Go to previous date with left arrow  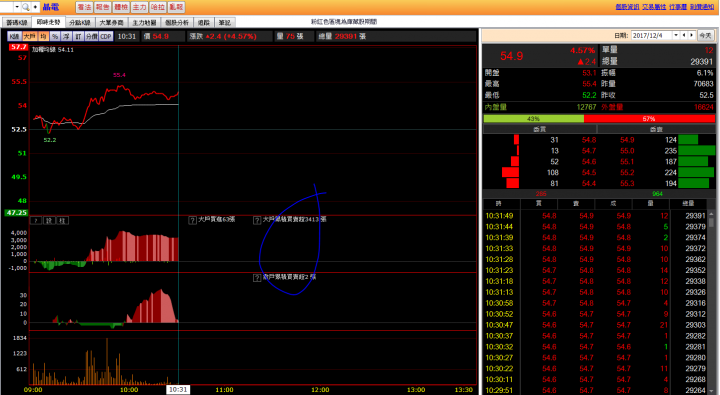click(684, 35)
